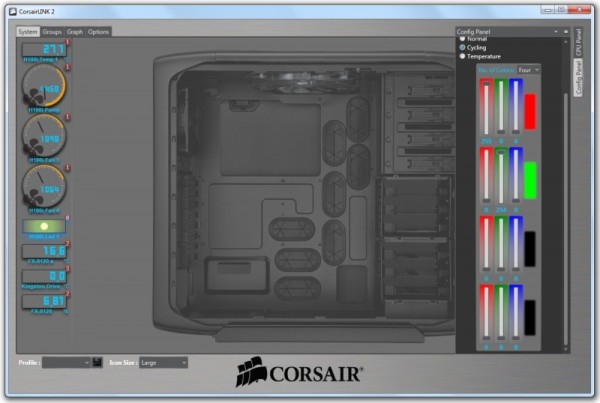Image resolution: width=600 pixels, height=403 pixels.
Task: Click the H100i Temp readout showing 27.1
Action: click(x=45, y=49)
